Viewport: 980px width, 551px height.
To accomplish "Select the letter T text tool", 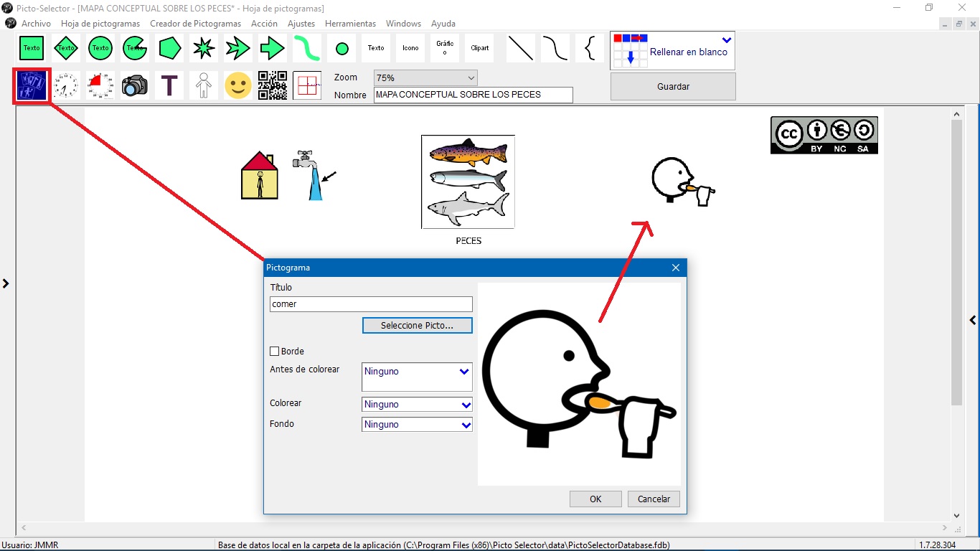I will pyautogui.click(x=169, y=85).
